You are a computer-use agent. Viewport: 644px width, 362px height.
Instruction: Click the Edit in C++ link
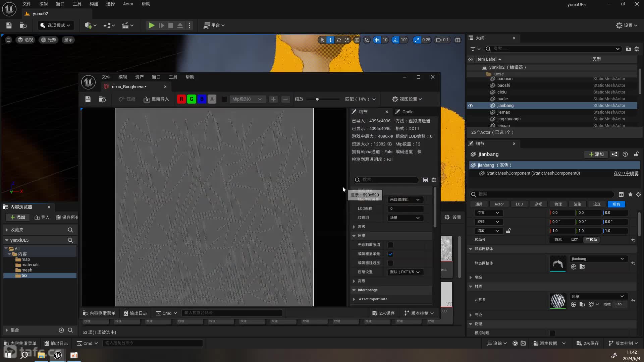[626, 173]
